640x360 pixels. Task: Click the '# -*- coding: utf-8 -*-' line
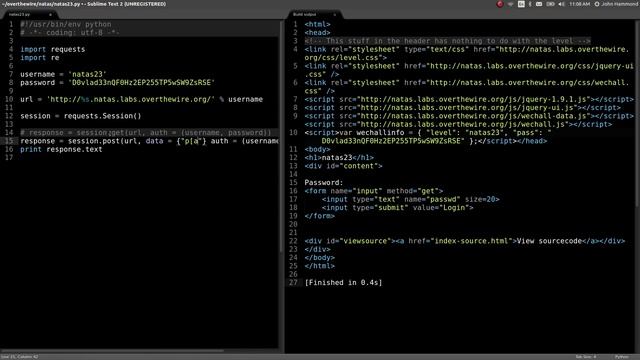pos(70,33)
